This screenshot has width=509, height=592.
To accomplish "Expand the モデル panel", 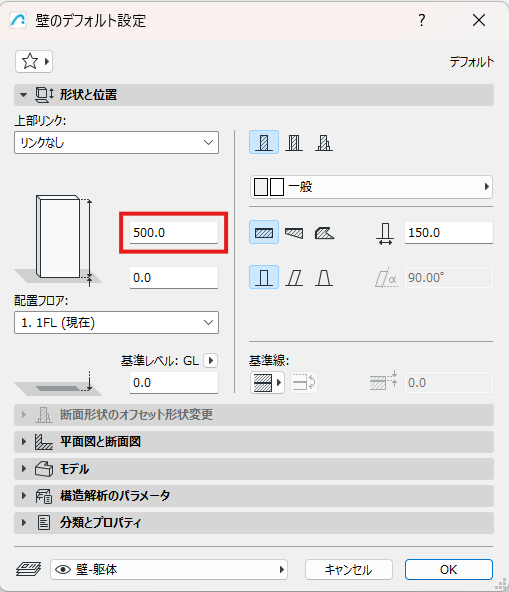I will (x=254, y=469).
